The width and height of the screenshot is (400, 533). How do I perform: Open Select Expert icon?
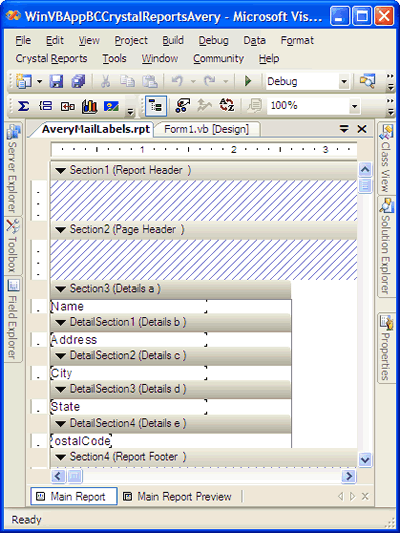(183, 106)
